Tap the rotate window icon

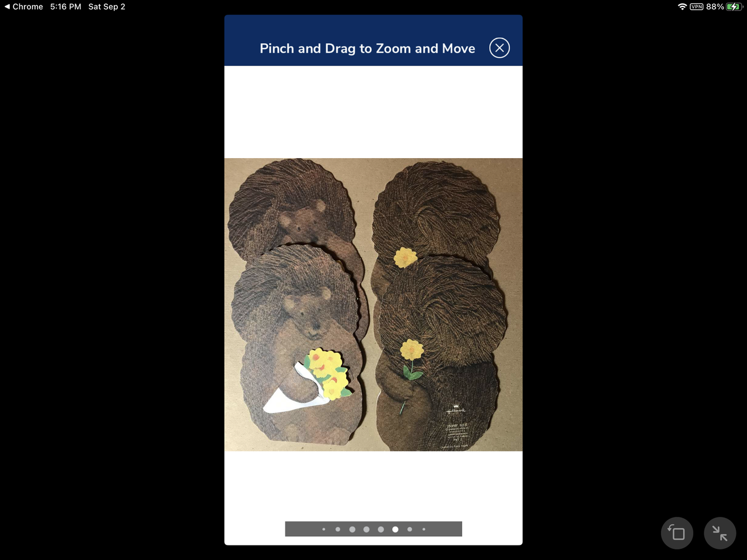pos(677,533)
